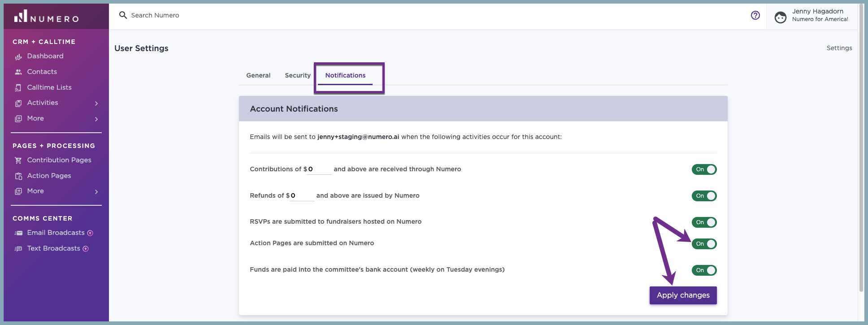Toggle off RSVPs submitted notification

coord(704,222)
